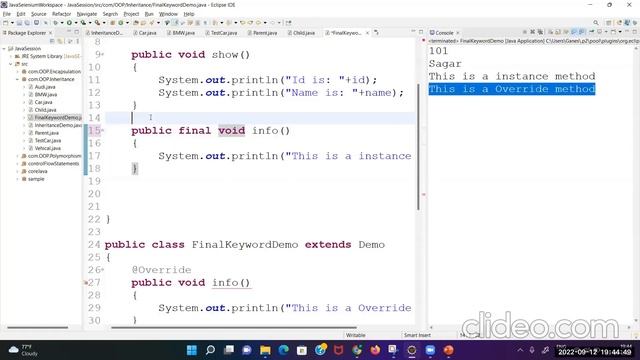Maximize the Package Explorer view

coord(76,31)
